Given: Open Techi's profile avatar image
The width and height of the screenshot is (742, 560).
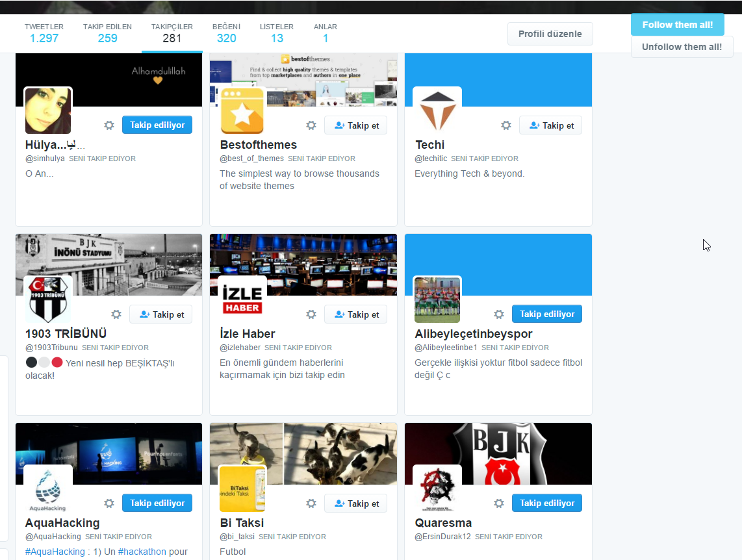Looking at the screenshot, I should pyautogui.click(x=437, y=110).
